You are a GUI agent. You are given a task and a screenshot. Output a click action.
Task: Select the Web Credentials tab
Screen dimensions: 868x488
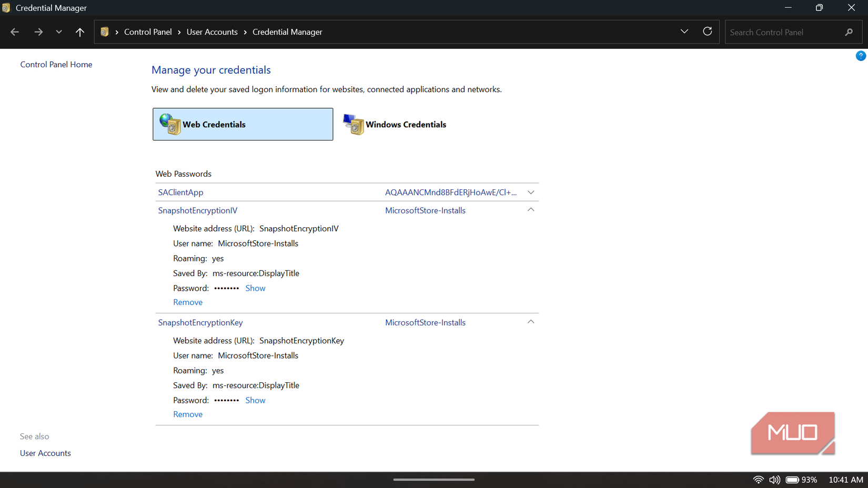(243, 124)
